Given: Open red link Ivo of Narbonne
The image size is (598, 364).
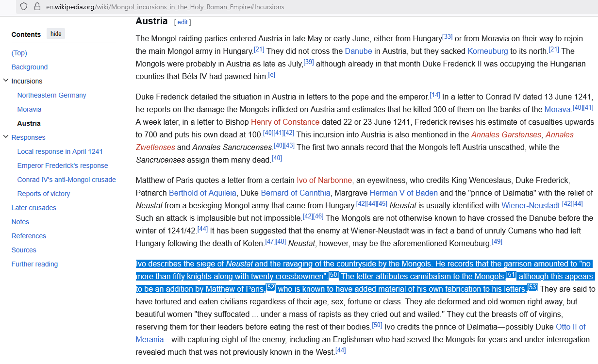Looking at the screenshot, I should point(324,180).
